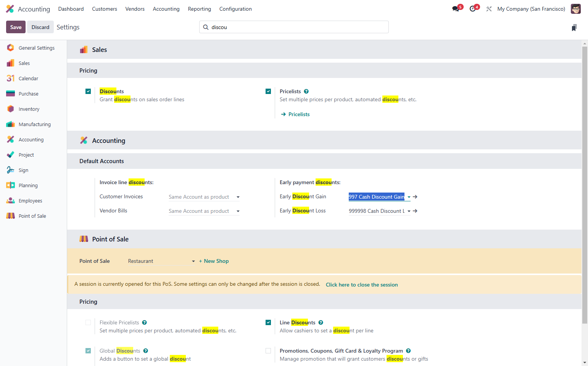Open the Point of Sale Restaurant dropdown
Viewport: 588px width, 366px height.
click(161, 261)
